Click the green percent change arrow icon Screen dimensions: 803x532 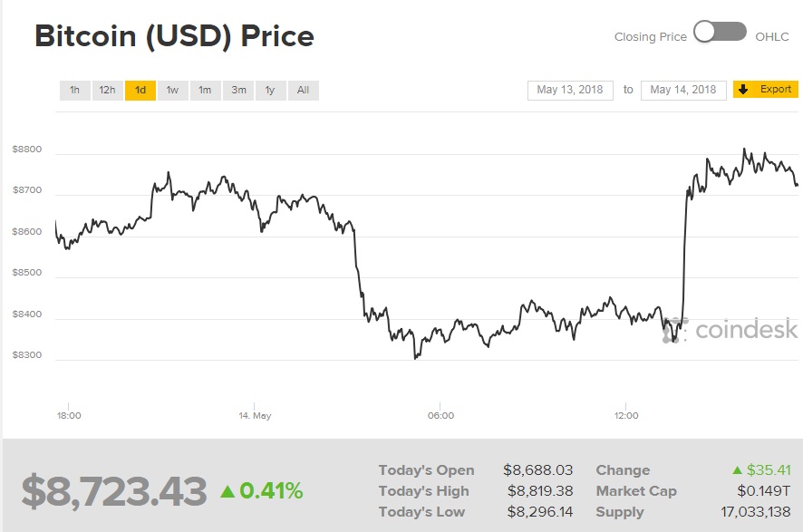click(227, 492)
